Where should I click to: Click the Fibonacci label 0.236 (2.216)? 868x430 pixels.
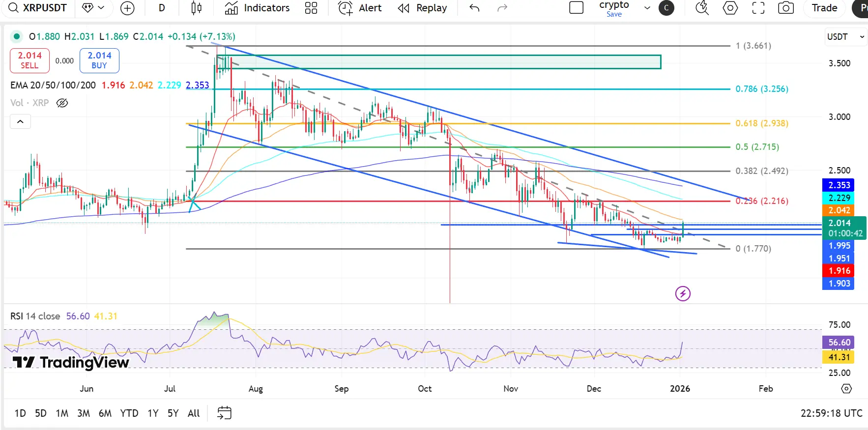(762, 201)
